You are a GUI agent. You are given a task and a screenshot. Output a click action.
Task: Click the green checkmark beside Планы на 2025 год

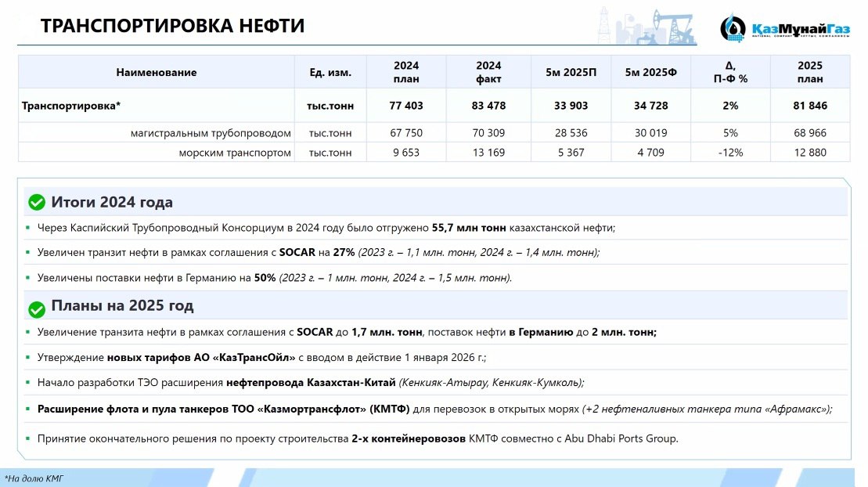pos(37,309)
